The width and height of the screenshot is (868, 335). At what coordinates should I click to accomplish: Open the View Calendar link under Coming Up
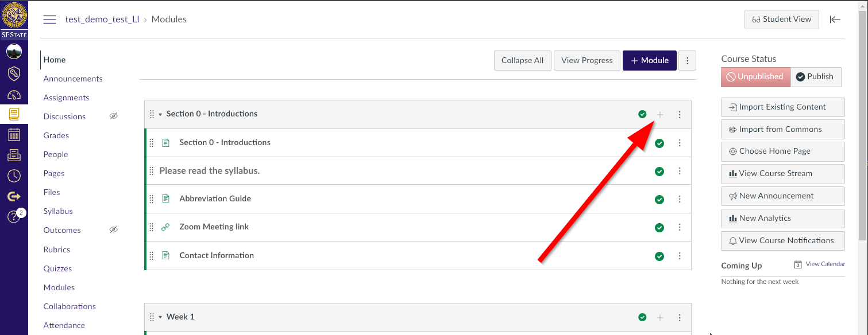coord(825,264)
